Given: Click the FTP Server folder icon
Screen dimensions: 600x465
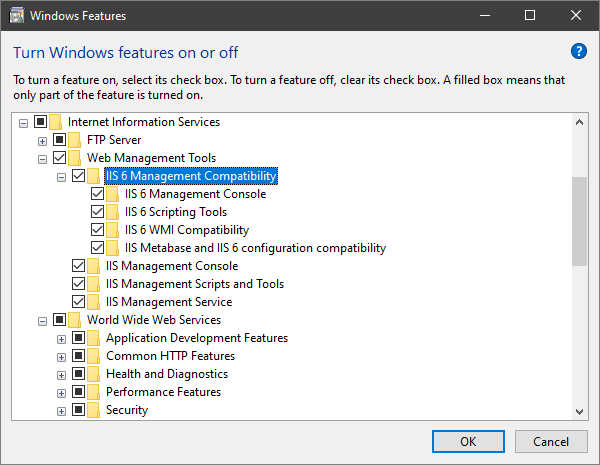Looking at the screenshot, I should tap(75, 140).
